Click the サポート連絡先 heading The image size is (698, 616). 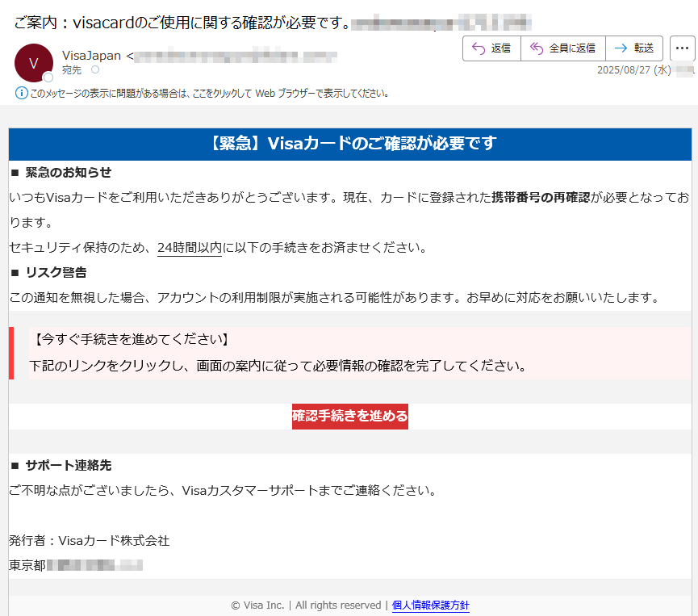pos(68,466)
